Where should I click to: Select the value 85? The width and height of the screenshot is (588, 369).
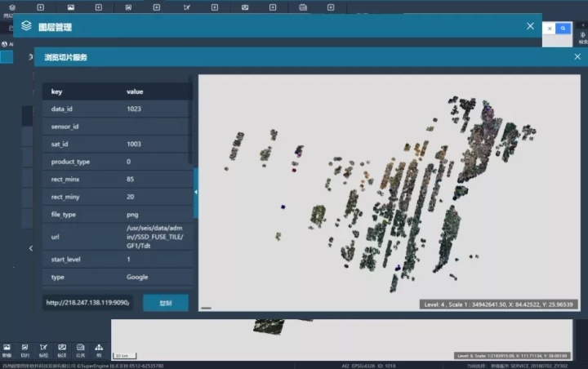(130, 180)
